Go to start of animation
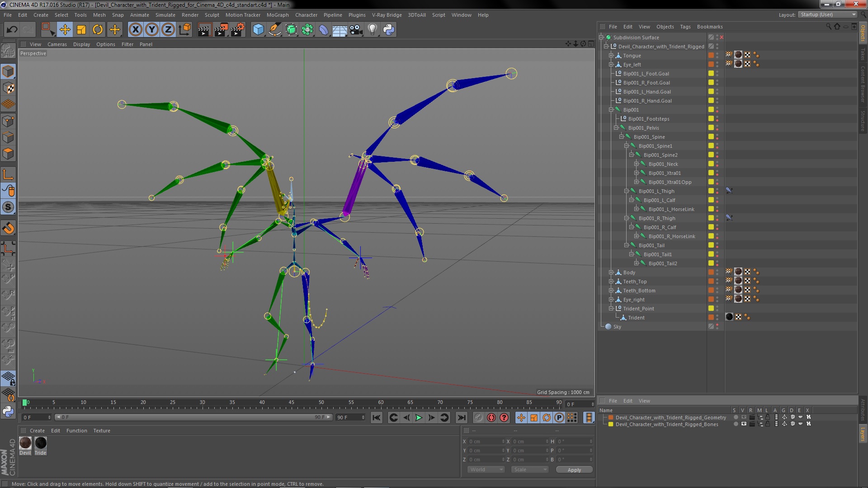 [376, 418]
